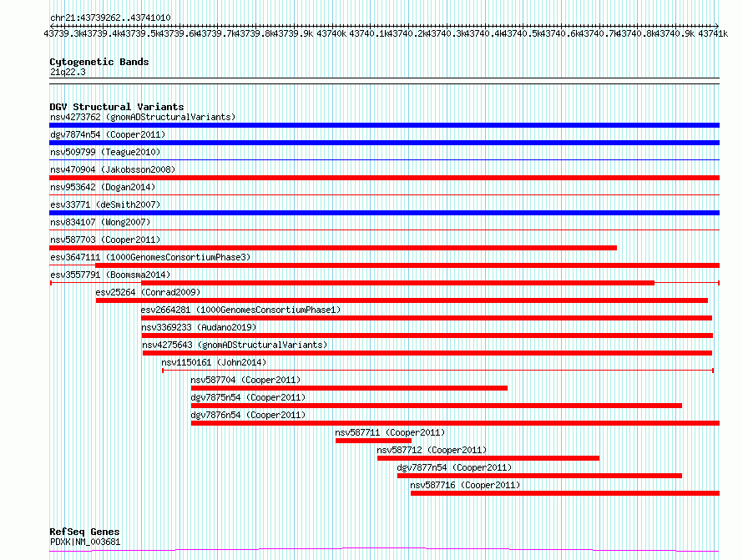Click the nsv1150161 (John2014) label
This screenshot has width=743, height=560.
[214, 362]
